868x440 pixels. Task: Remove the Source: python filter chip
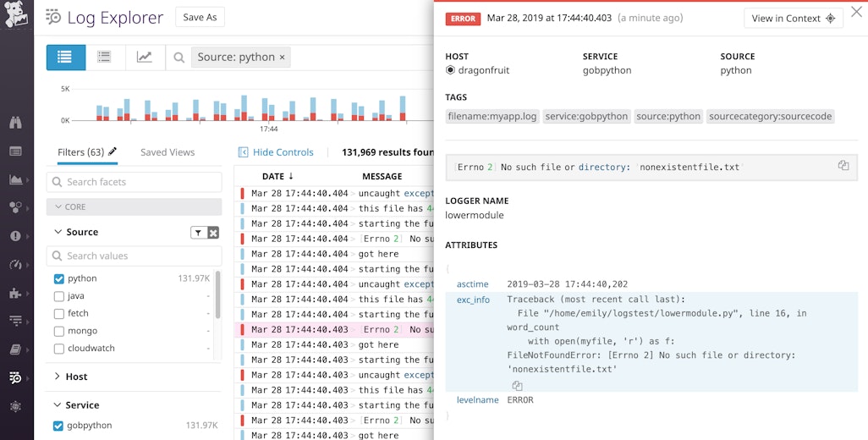click(x=282, y=58)
